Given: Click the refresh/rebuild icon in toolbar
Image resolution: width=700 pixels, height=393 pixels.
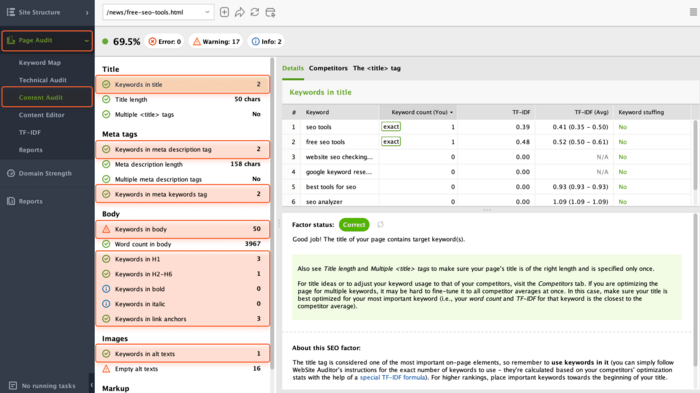Looking at the screenshot, I should tap(255, 12).
